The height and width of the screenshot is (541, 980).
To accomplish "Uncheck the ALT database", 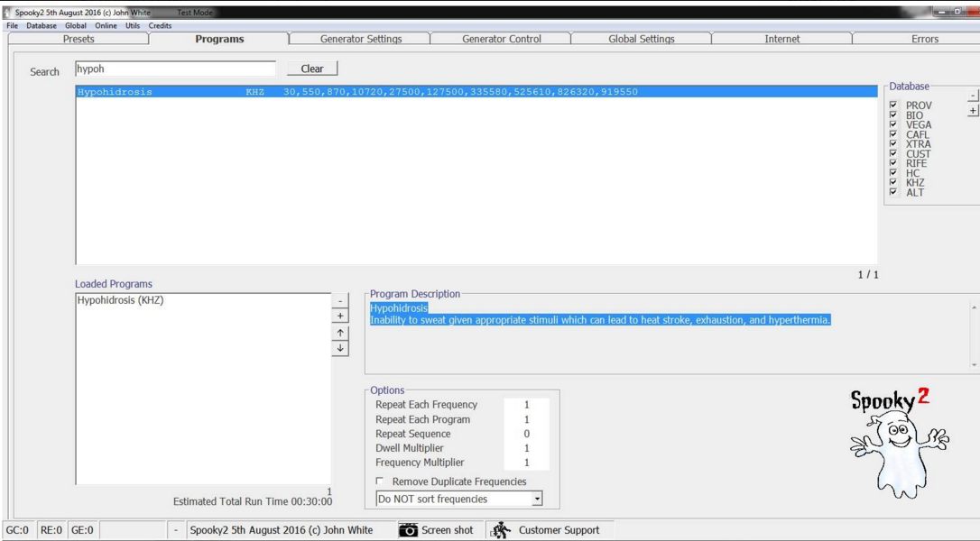I will 893,192.
